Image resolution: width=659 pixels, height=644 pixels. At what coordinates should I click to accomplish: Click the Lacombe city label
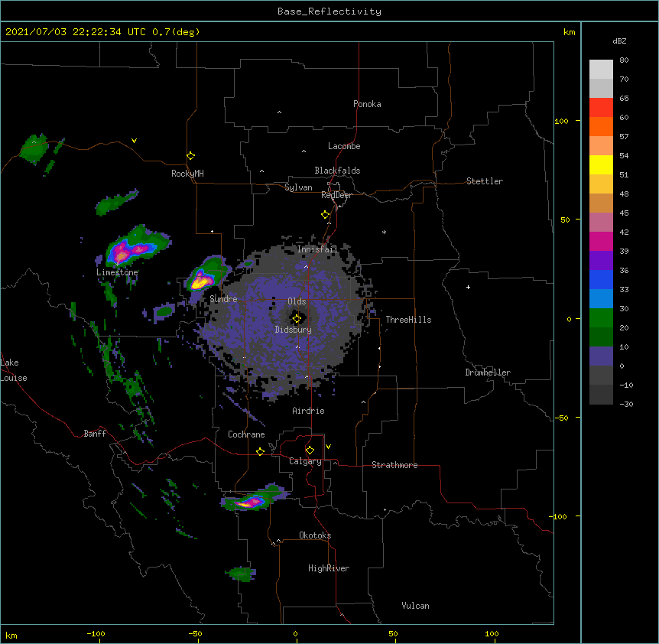tap(344, 146)
